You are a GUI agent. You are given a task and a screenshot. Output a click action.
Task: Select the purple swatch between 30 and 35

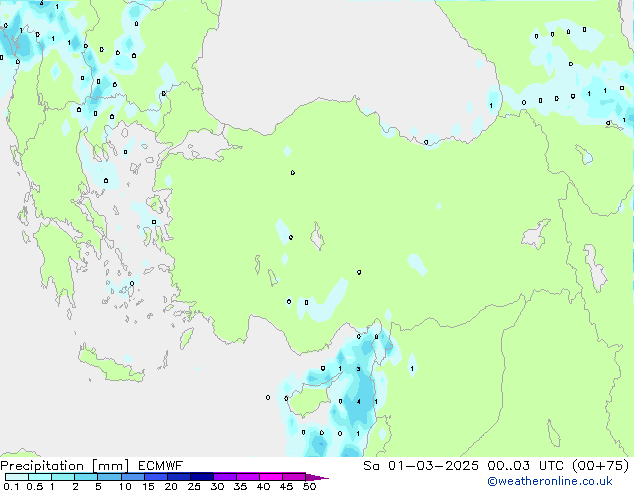click(225, 477)
